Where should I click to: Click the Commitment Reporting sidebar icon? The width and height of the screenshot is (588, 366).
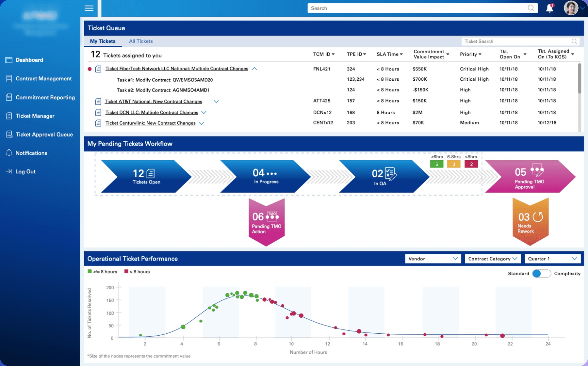click(9, 97)
